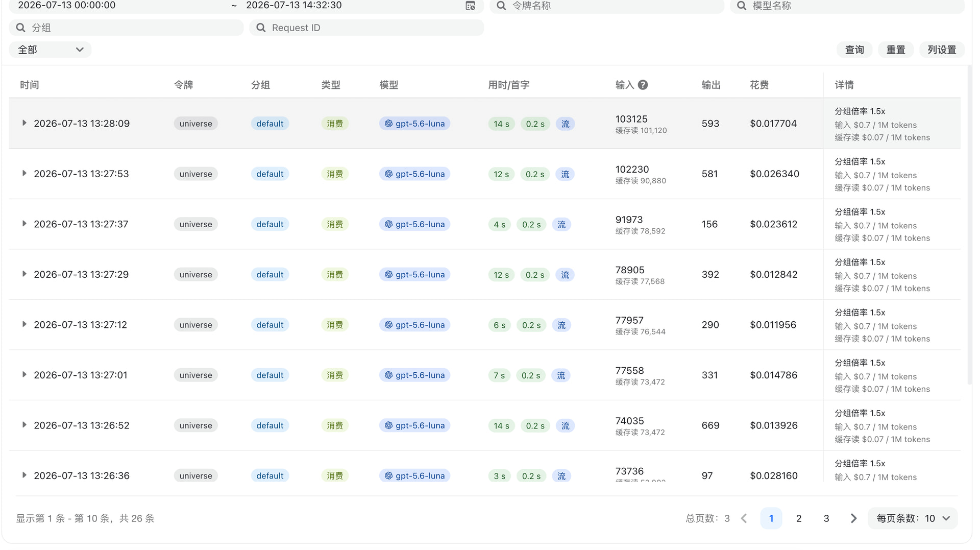
Task: Click the stream tag in 13:27:01 row
Action: point(561,375)
